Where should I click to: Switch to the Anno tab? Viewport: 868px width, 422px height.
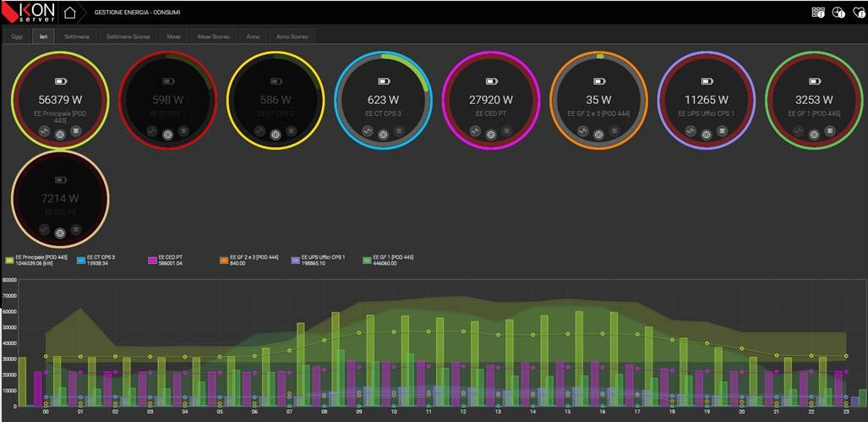pos(253,36)
